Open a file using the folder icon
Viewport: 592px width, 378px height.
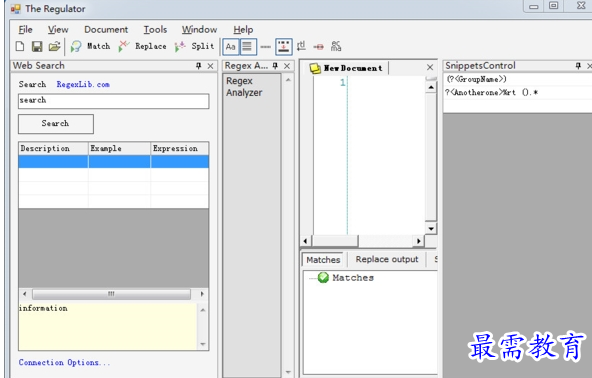point(54,46)
